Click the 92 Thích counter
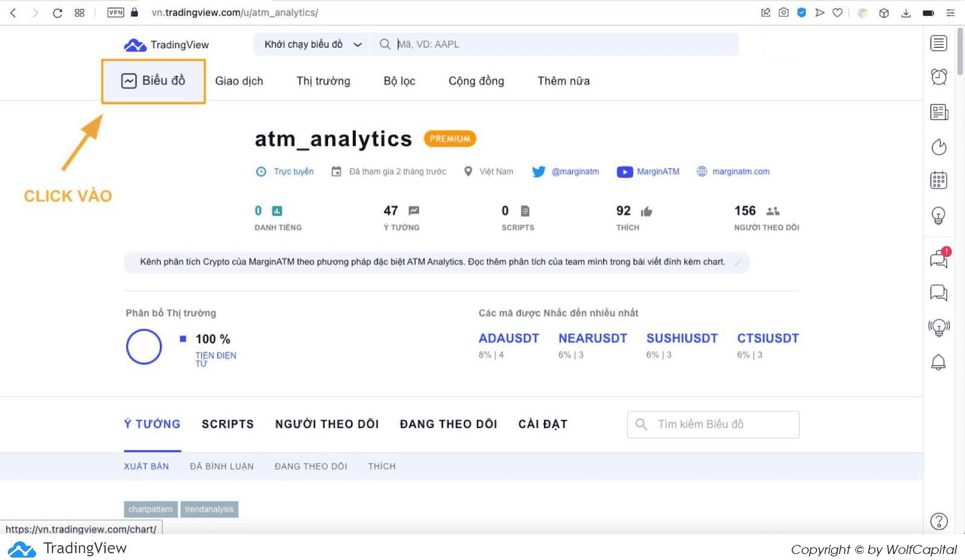This screenshot has height=560, width=965. point(634,218)
